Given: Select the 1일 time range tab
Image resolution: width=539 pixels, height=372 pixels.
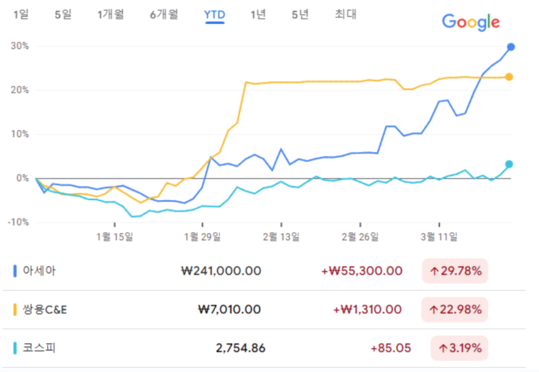Looking at the screenshot, I should point(21,14).
